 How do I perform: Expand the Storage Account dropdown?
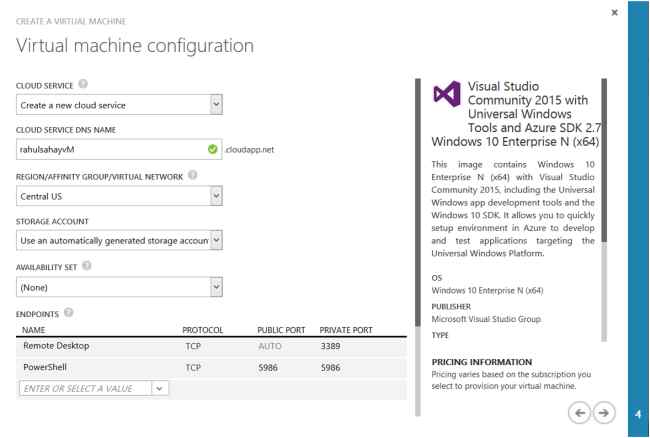pos(216,240)
